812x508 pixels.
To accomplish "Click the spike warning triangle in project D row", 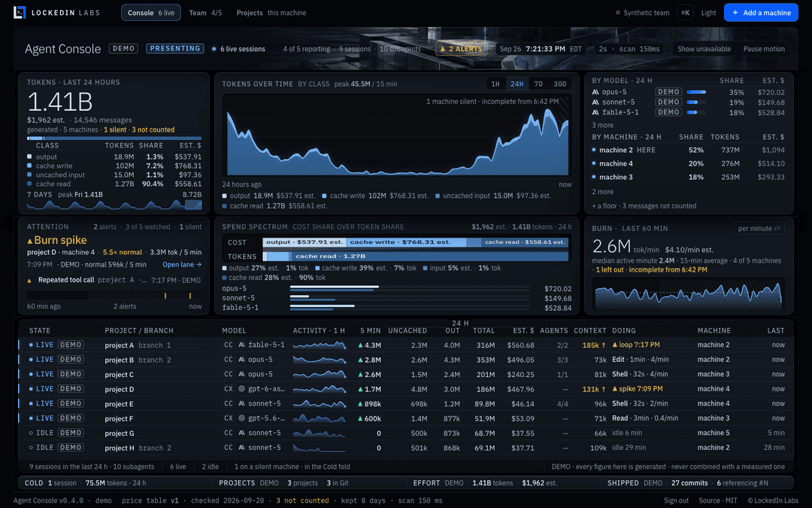I will (615, 389).
